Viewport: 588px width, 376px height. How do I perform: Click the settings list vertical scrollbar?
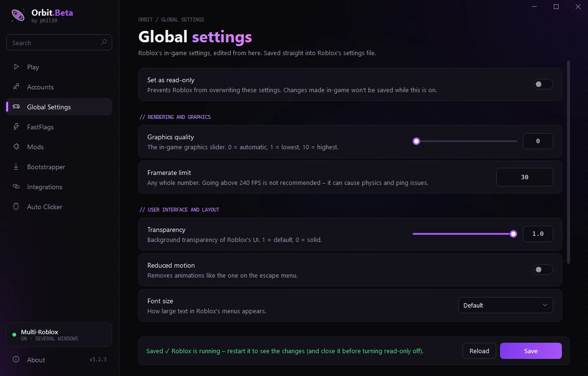pos(568,162)
